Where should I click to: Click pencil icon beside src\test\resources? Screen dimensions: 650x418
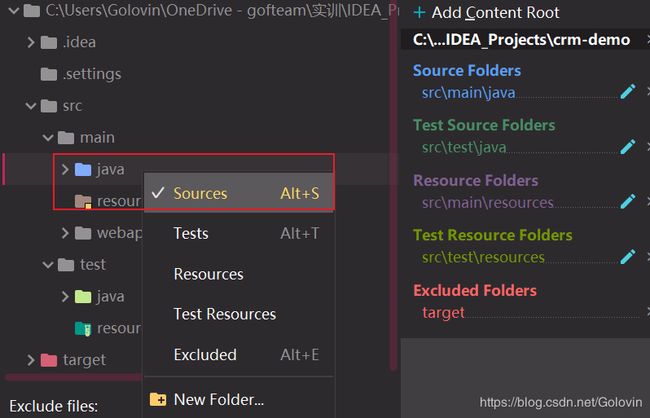[628, 256]
